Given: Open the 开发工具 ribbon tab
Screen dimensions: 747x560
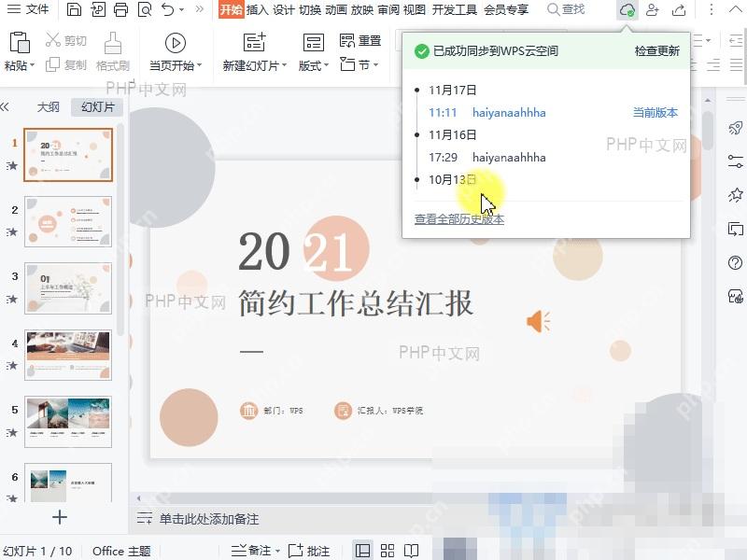Looking at the screenshot, I should click(455, 9).
